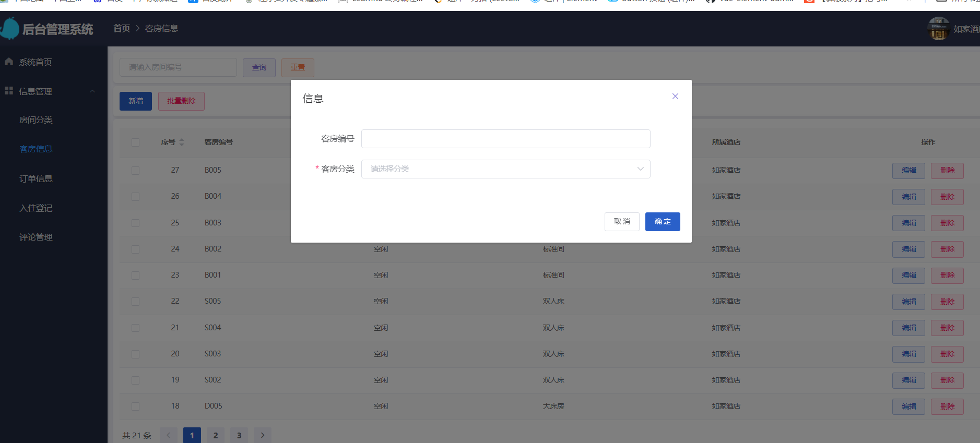Image resolution: width=980 pixels, height=443 pixels.
Task: Check the row checkbox for B002
Action: [136, 249]
